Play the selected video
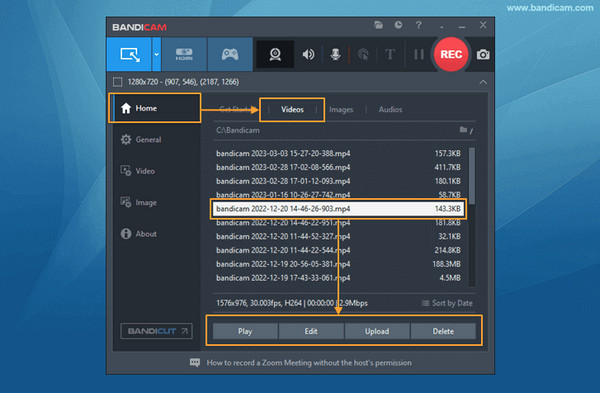This screenshot has height=393, width=600. pyautogui.click(x=245, y=331)
